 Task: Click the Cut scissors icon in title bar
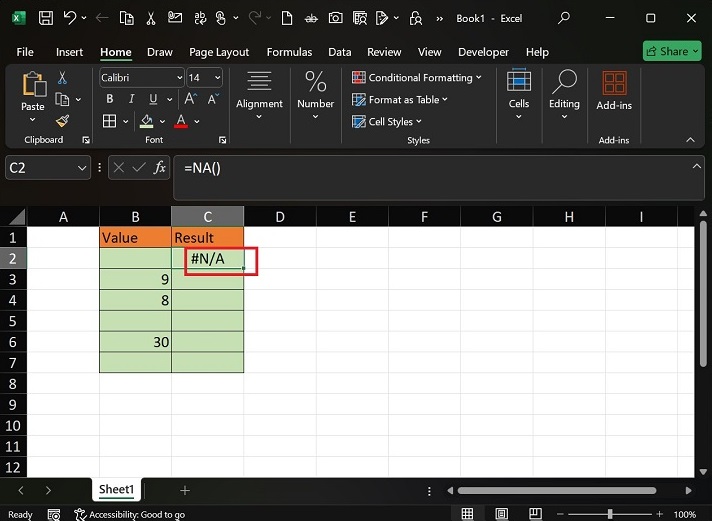[151, 18]
